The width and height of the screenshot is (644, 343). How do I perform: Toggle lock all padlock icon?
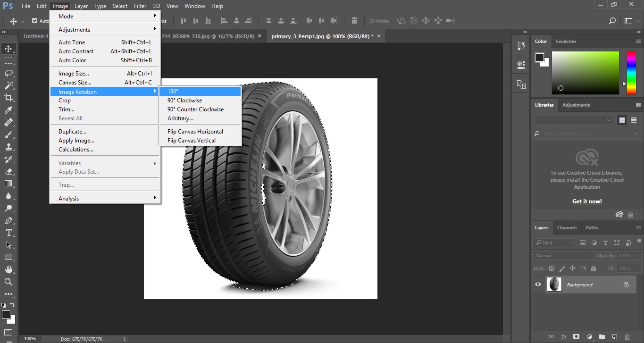pos(594,268)
